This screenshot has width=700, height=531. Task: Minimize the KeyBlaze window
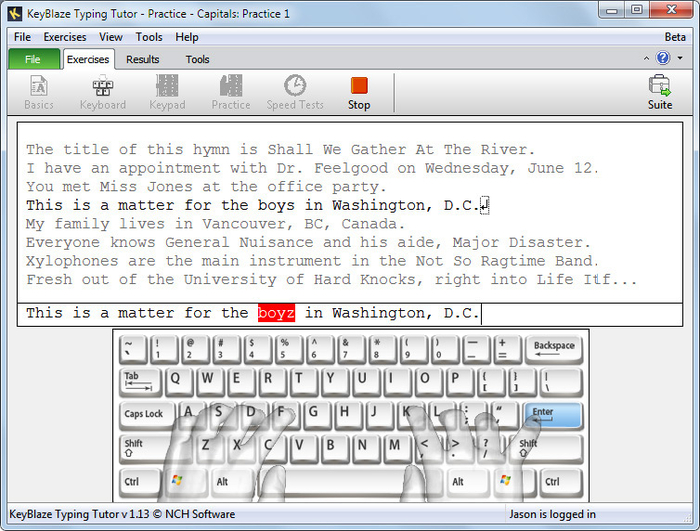611,10
